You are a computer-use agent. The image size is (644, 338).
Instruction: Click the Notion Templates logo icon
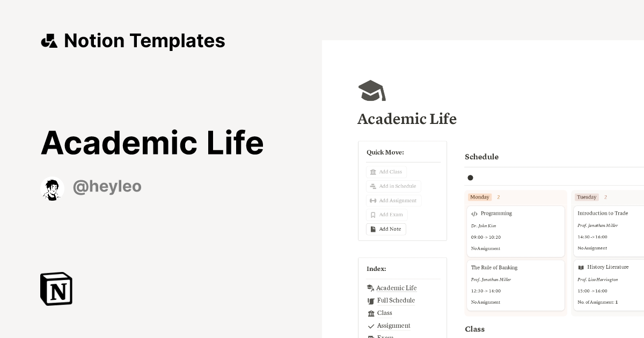[x=49, y=40]
